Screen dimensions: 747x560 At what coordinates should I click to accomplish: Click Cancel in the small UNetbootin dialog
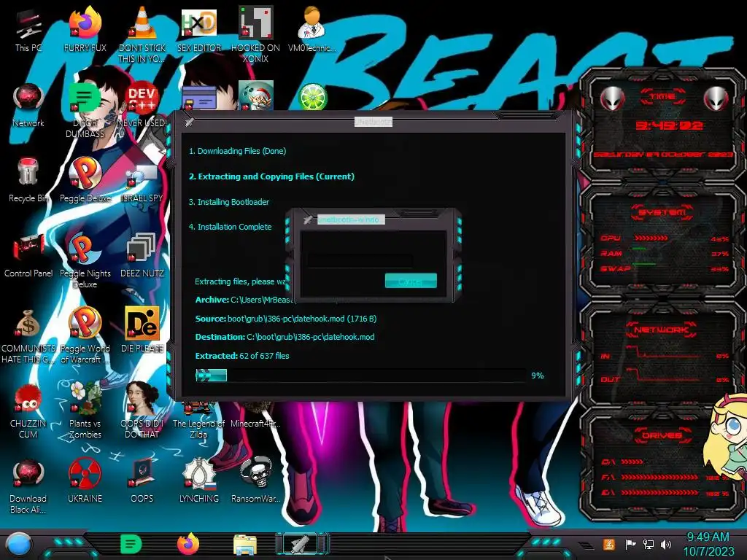click(411, 281)
